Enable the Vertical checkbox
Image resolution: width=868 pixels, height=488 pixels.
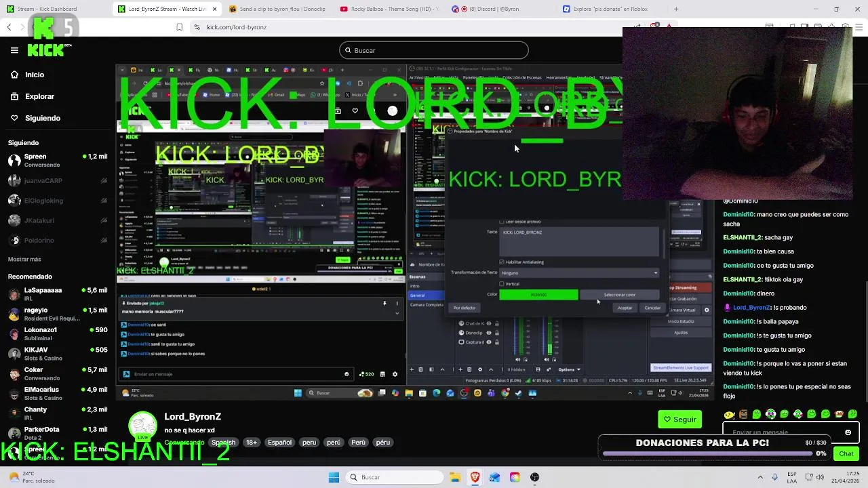click(502, 283)
